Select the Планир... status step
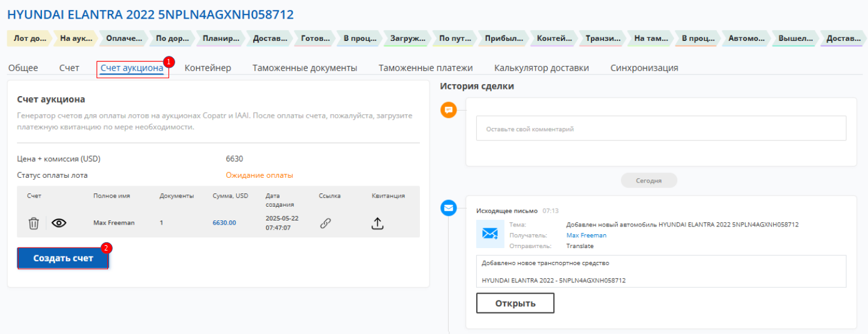The width and height of the screenshot is (868, 334). pos(221,38)
